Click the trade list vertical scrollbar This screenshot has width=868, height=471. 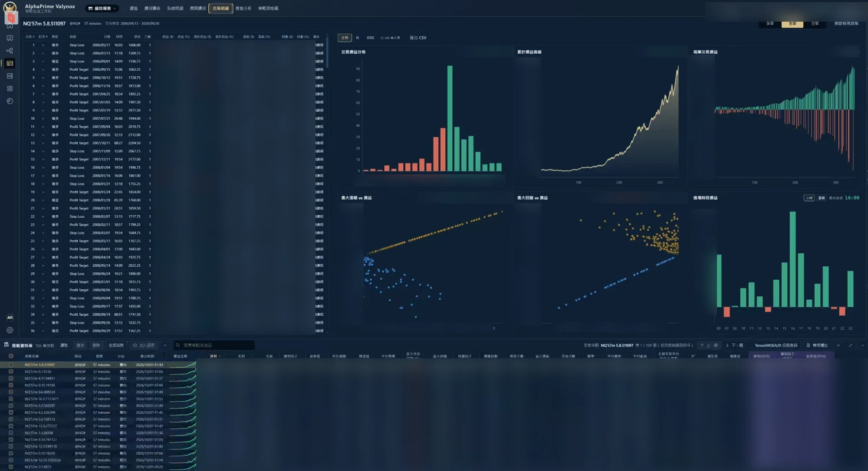[327, 52]
